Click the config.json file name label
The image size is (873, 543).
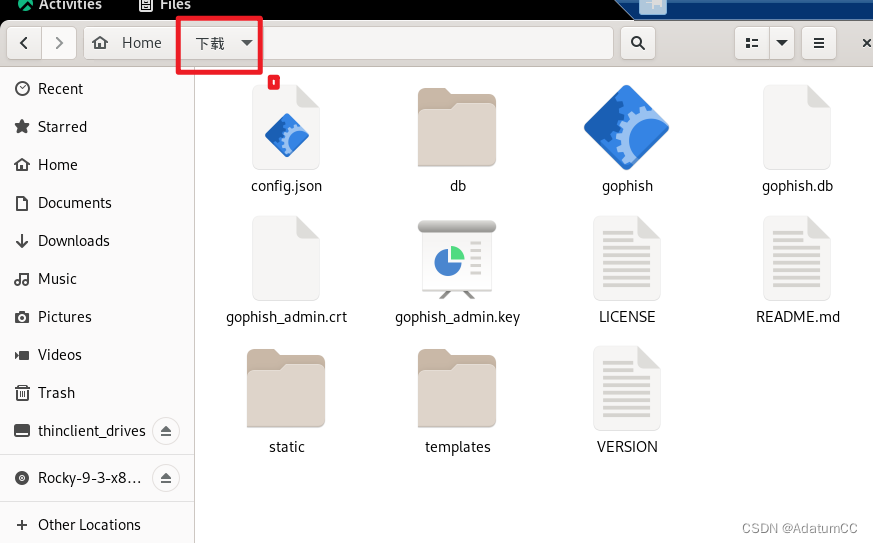tap(286, 186)
